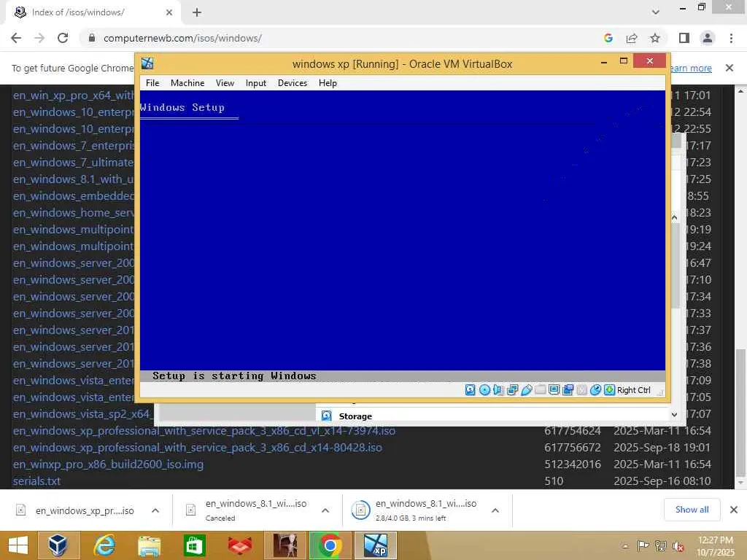Click the file size 617756672

pyautogui.click(x=573, y=448)
